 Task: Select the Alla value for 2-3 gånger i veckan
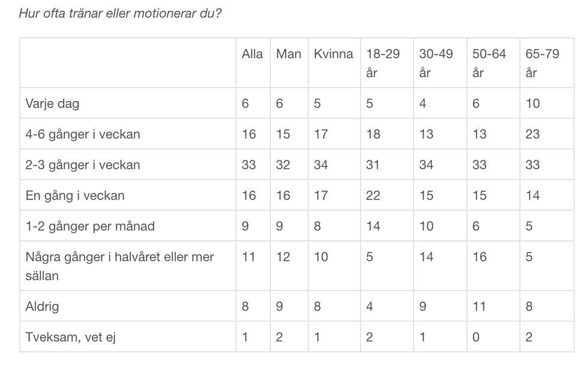(x=248, y=165)
